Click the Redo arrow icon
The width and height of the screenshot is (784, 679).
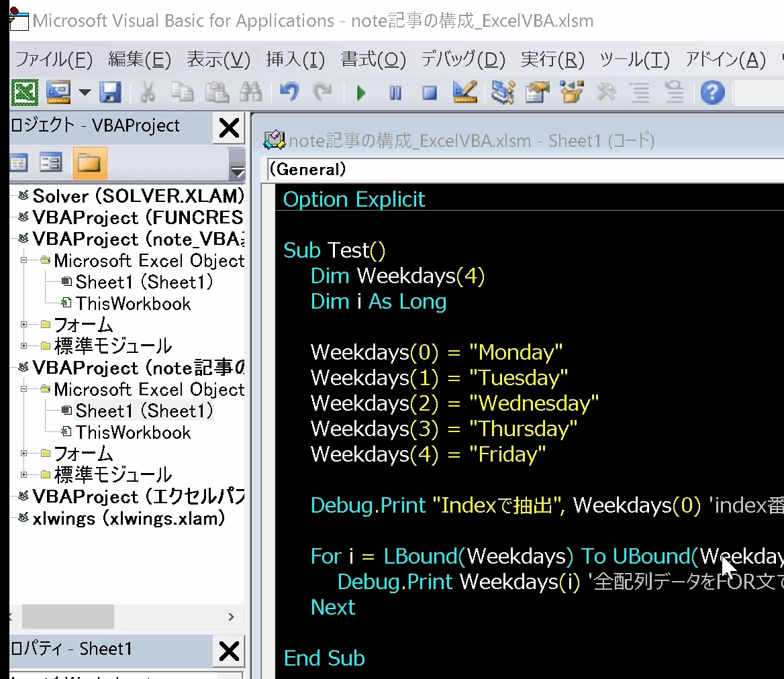coord(323,93)
